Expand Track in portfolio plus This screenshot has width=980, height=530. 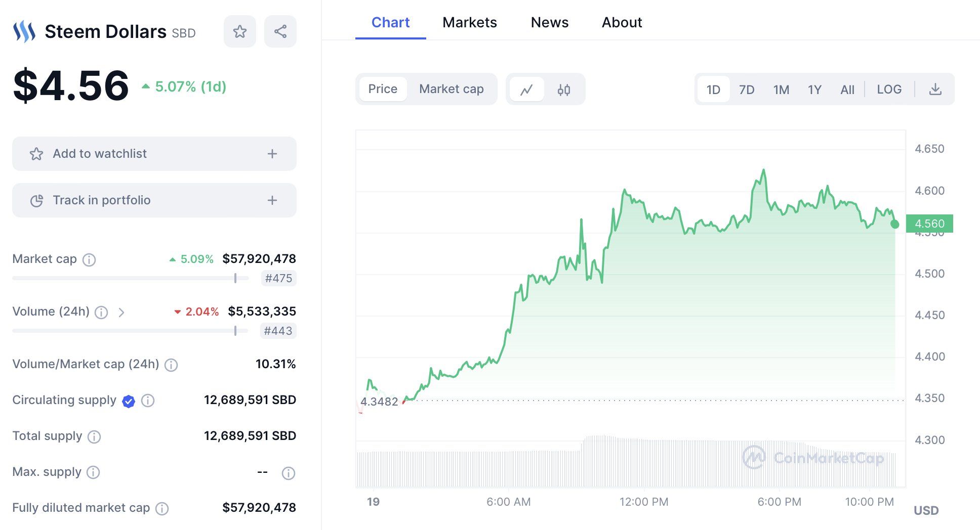click(x=272, y=200)
